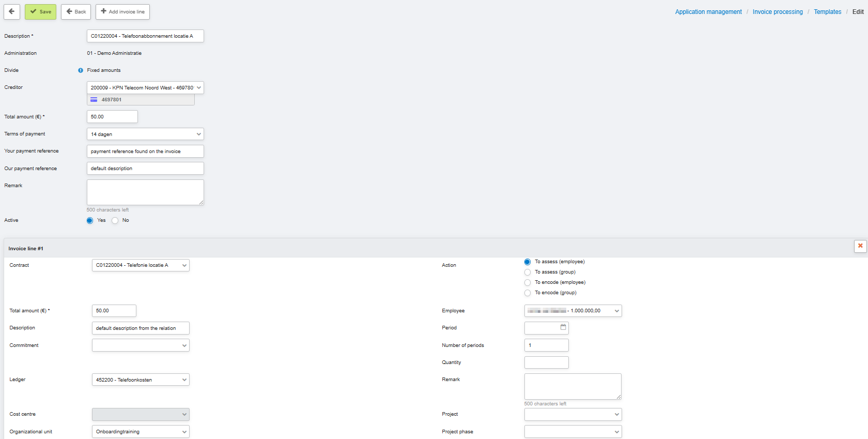
Task: Go to Application management breadcrumb
Action: coord(708,12)
